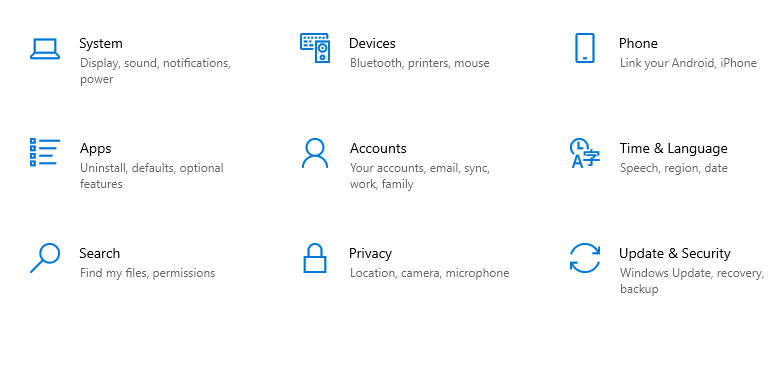779x374 pixels.
Task: Click the Accounts person icon
Action: point(315,153)
